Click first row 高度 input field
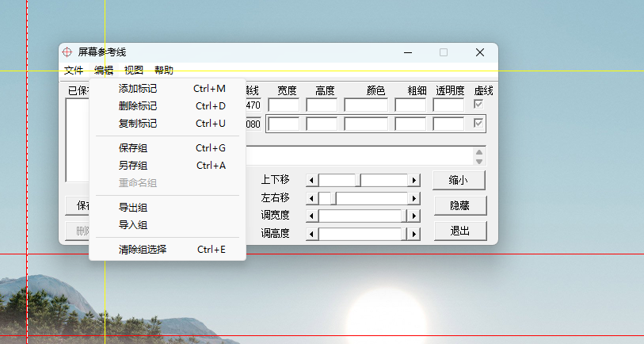The width and height of the screenshot is (644, 344). point(322,105)
